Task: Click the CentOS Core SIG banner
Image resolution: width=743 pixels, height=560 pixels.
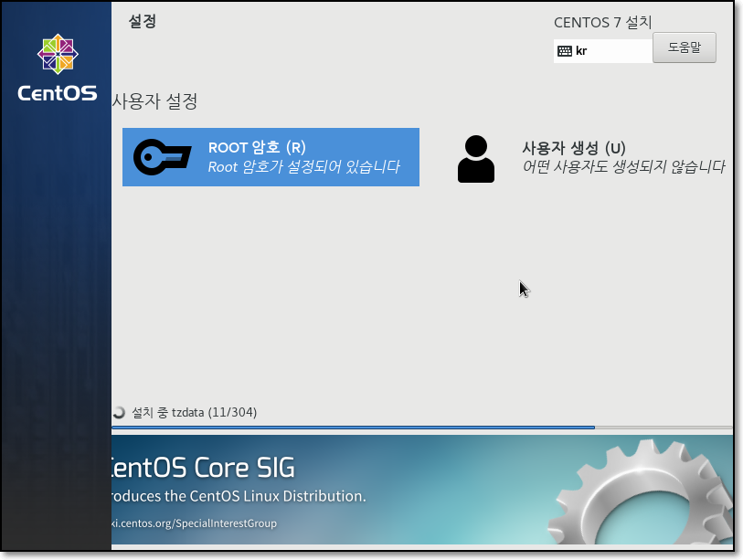Action: pyautogui.click(x=421, y=490)
